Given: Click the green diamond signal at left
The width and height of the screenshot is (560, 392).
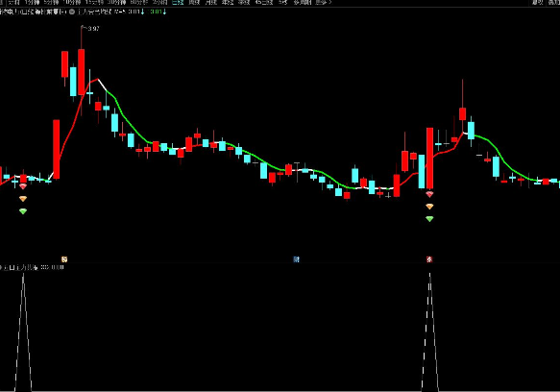Looking at the screenshot, I should [23, 211].
